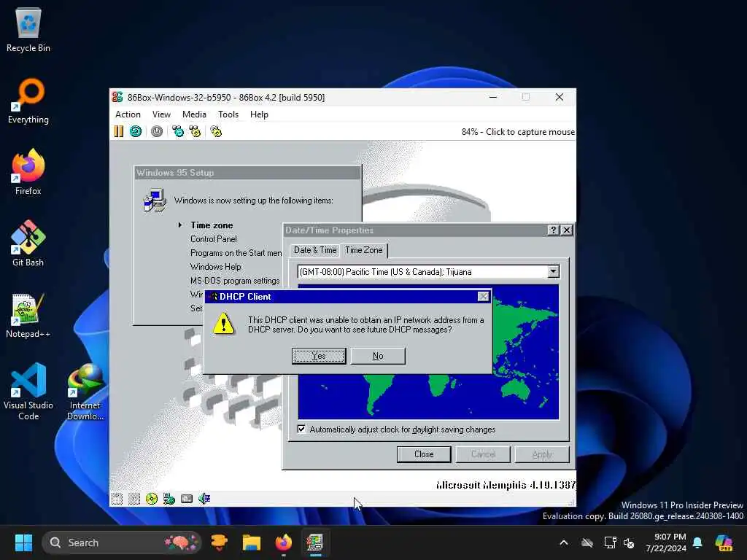747x560 pixels.
Task: Click the 'Control Panel' setup item text
Action: click(214, 239)
